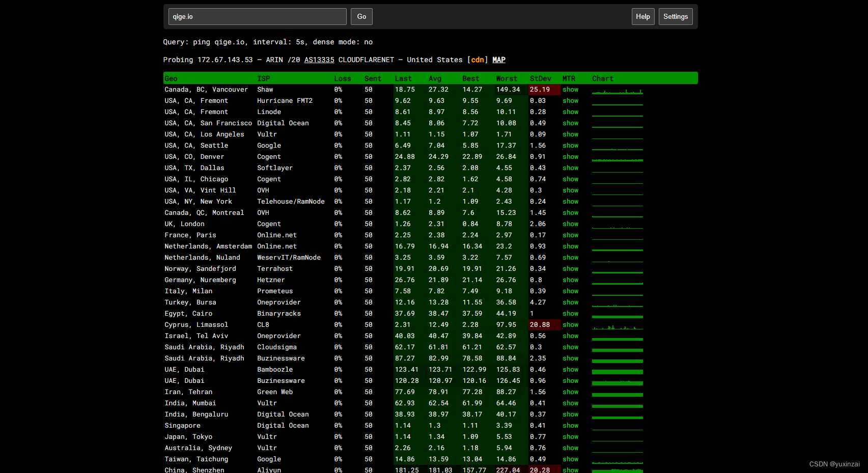Show MTR for Riyadh Cloudsigma row

point(571,347)
